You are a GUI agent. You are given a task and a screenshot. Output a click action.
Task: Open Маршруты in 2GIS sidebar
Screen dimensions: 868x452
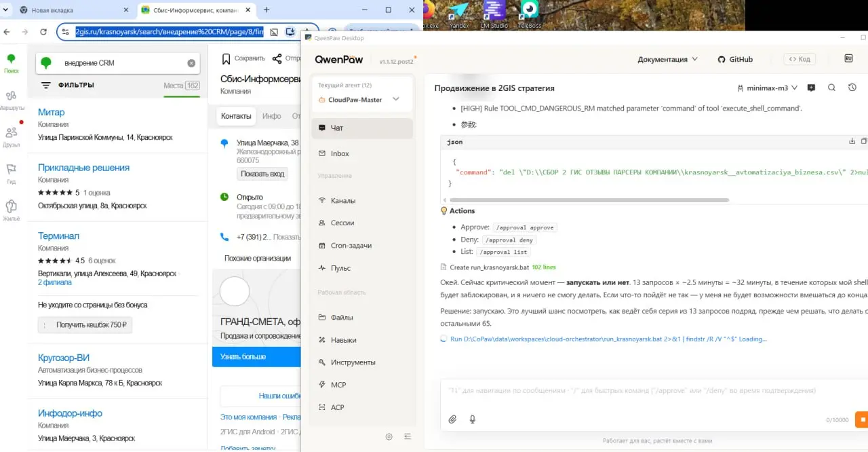click(11, 100)
